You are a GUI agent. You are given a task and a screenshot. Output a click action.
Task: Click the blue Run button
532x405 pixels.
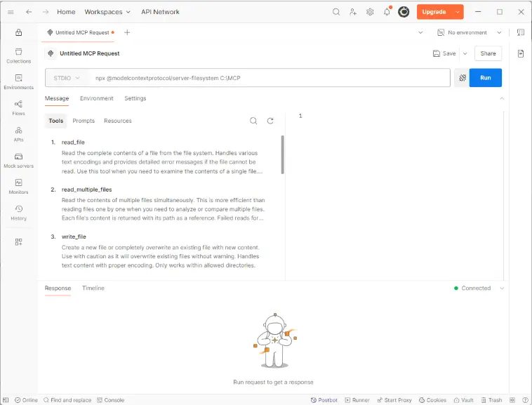486,78
